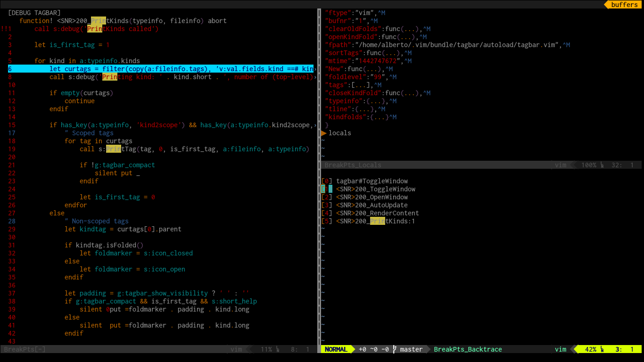
Task: Expand the "tags":[...] list entry
Action: coord(353,85)
